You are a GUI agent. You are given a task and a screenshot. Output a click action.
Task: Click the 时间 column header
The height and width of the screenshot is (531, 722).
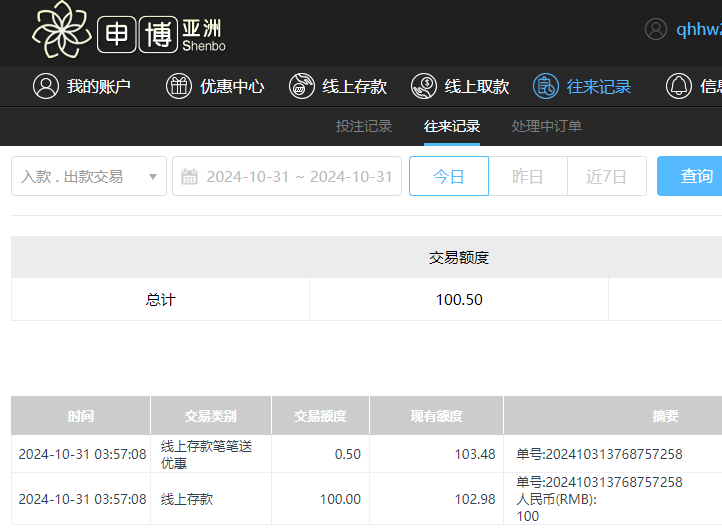[x=81, y=416]
